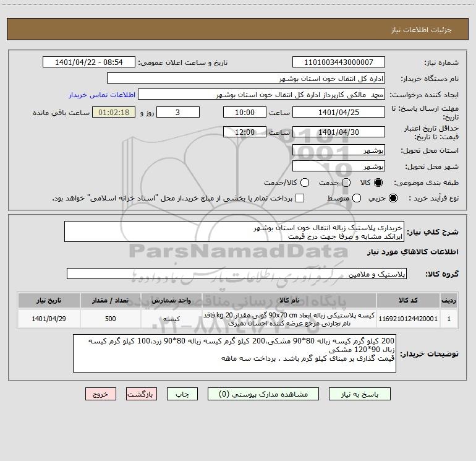Open مشاهده مدارک پیوستی (0) button
The image size is (476, 461).
pyautogui.click(x=263, y=394)
